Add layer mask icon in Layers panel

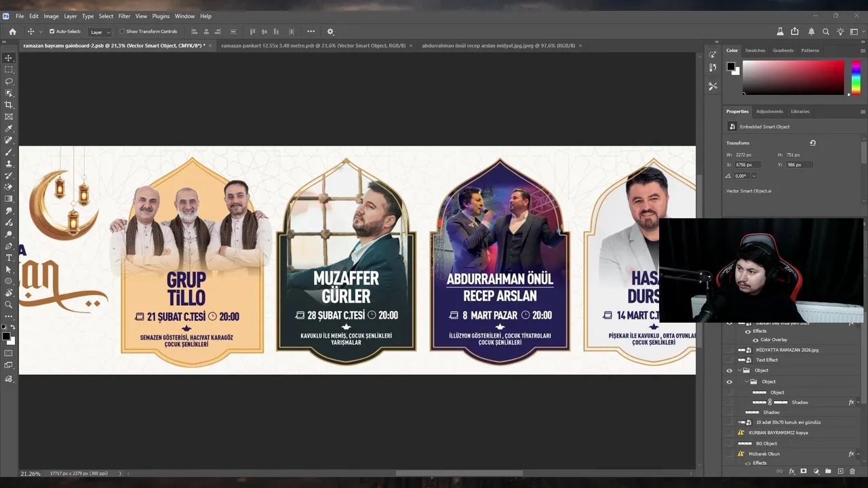tap(804, 471)
